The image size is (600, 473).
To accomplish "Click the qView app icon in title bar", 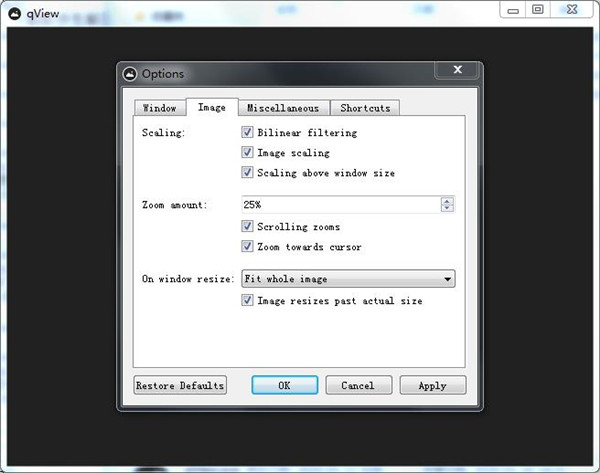I will click(16, 9).
